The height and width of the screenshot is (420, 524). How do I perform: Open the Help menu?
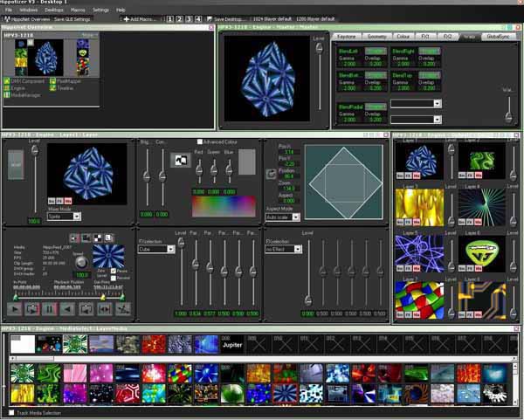pos(121,10)
